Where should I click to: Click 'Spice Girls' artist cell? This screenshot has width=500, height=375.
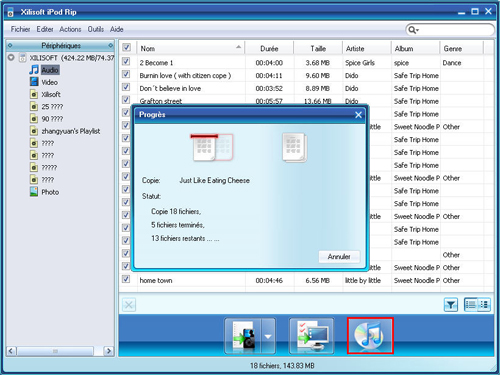[360, 63]
